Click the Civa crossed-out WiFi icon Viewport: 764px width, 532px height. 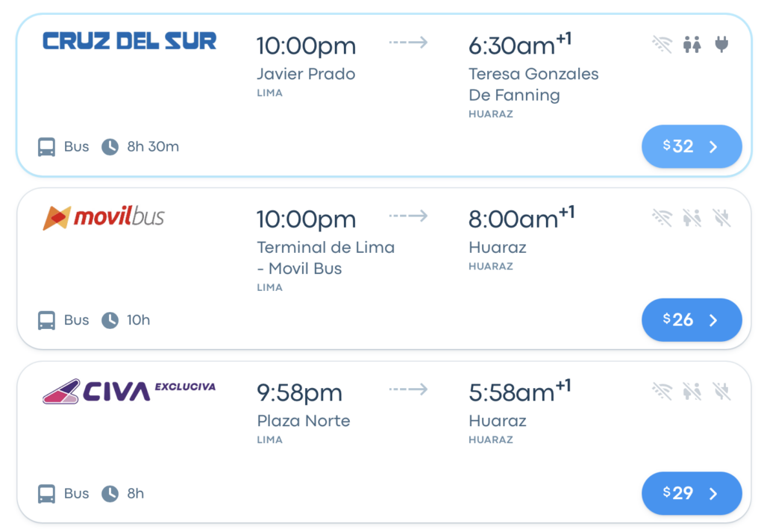[x=663, y=391]
